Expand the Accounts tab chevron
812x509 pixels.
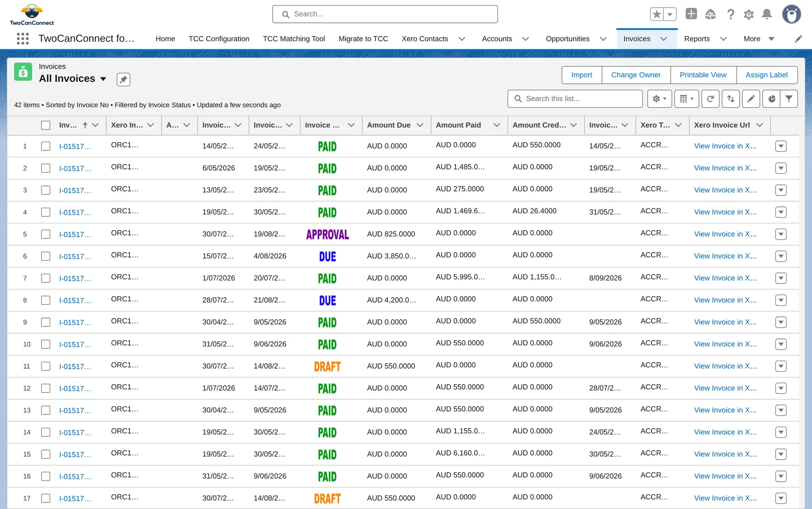(x=526, y=39)
